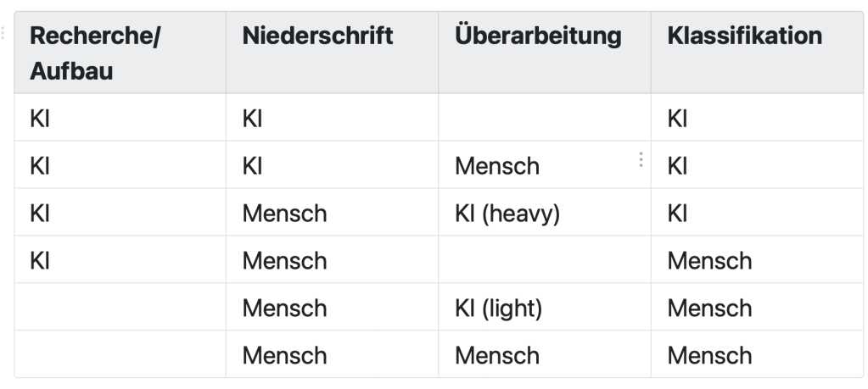
Task: Select empty Recherche/Aufbau cell in last row
Action: pyautogui.click(x=120, y=354)
